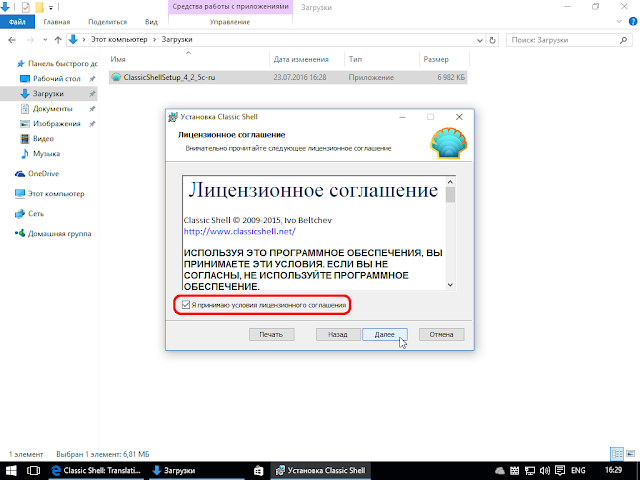Select Панель быстрого доступа in sidebar
The image size is (640, 480).
point(57,63)
